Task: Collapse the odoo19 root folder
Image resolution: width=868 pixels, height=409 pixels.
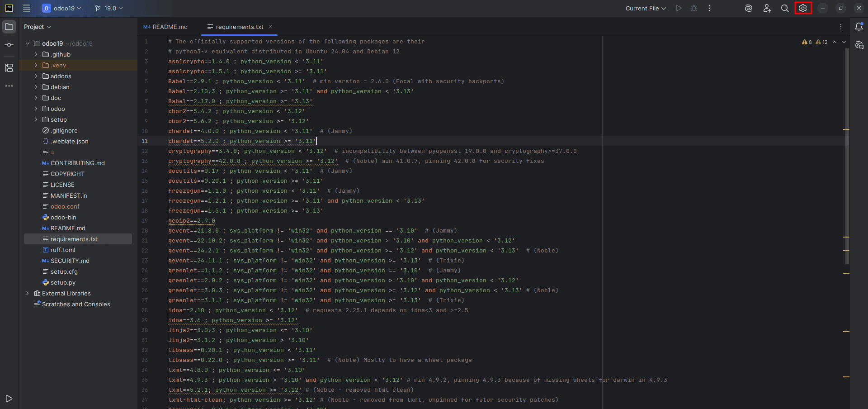Action: click(28, 43)
